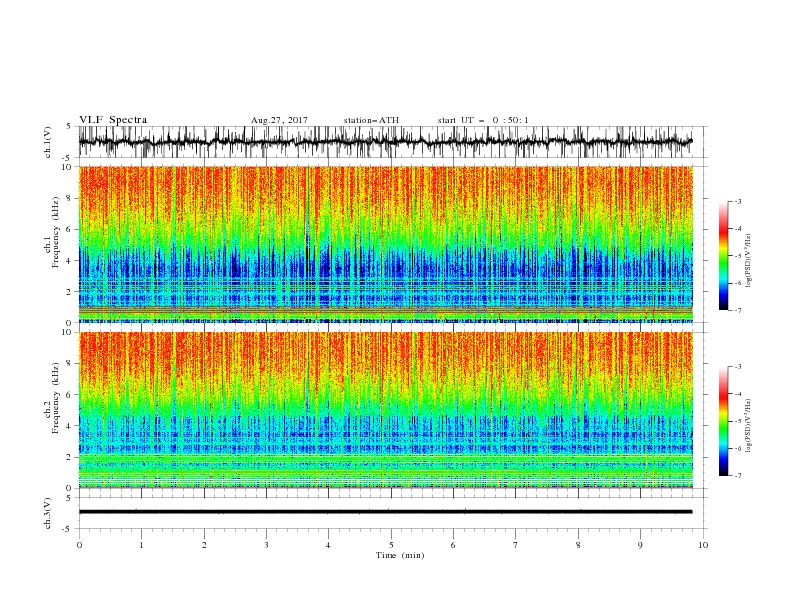
Task: Click inside the ch.1 spectrogram panel
Action: click(x=385, y=244)
